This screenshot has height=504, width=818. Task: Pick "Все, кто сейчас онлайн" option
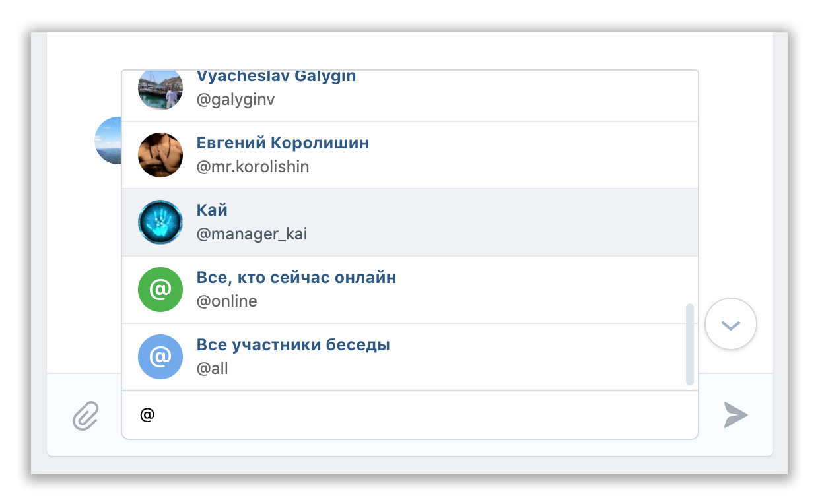tap(296, 278)
